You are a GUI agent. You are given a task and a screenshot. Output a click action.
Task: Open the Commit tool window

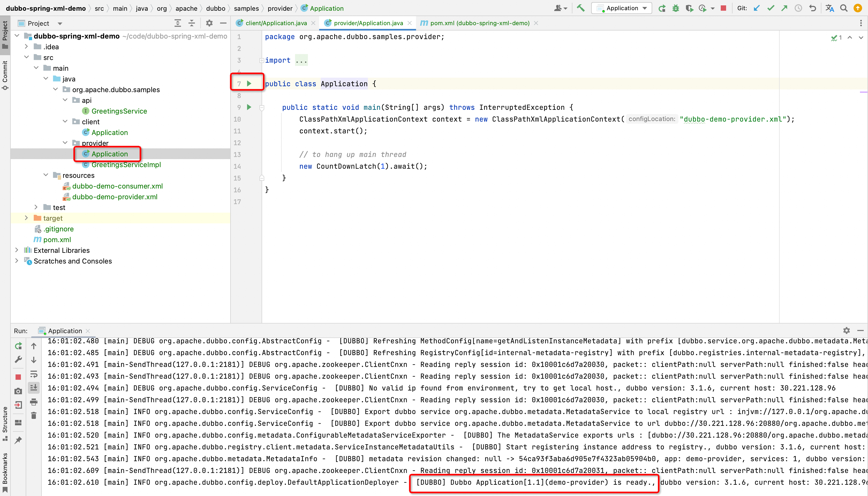click(5, 75)
